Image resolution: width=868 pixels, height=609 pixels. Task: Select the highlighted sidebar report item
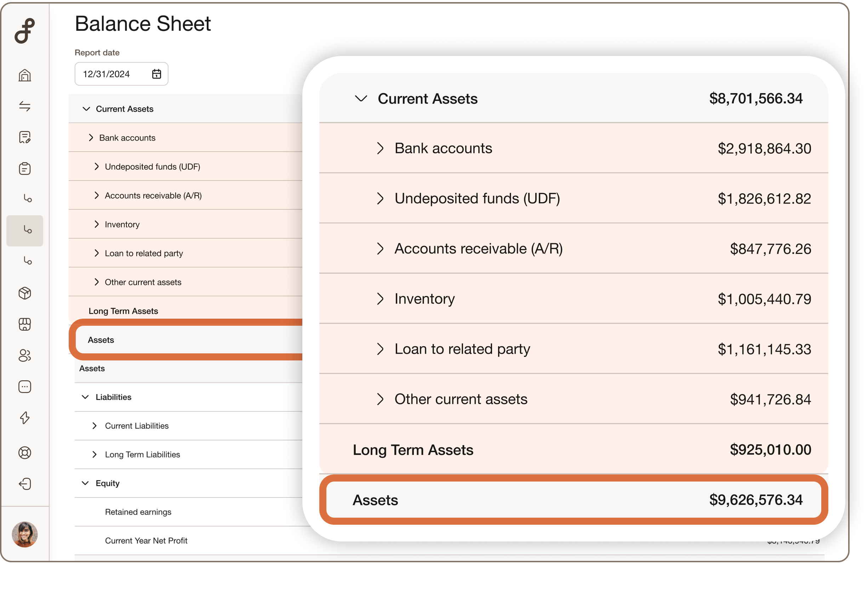click(24, 230)
